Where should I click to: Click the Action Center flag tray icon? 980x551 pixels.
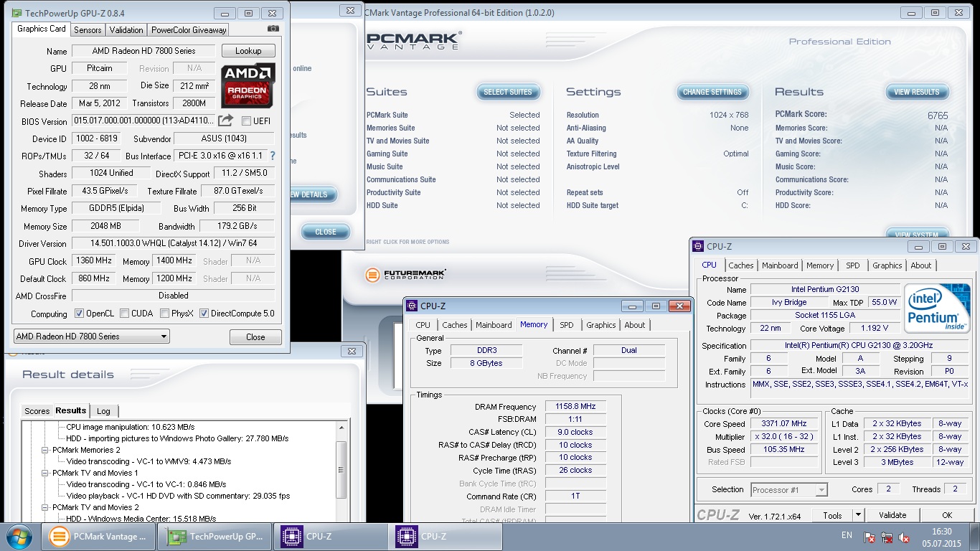click(x=870, y=537)
